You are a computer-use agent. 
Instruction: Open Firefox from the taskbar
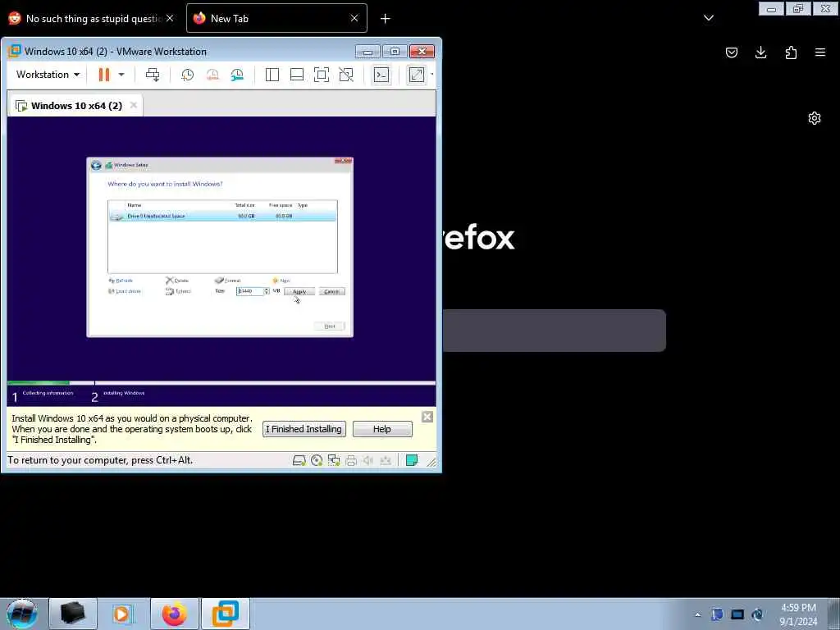pyautogui.click(x=175, y=614)
